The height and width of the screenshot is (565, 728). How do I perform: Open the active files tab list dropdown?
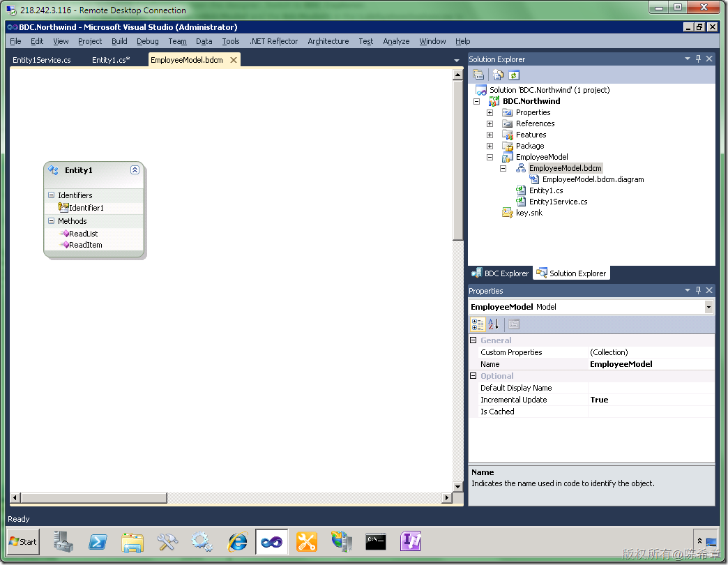click(x=456, y=61)
